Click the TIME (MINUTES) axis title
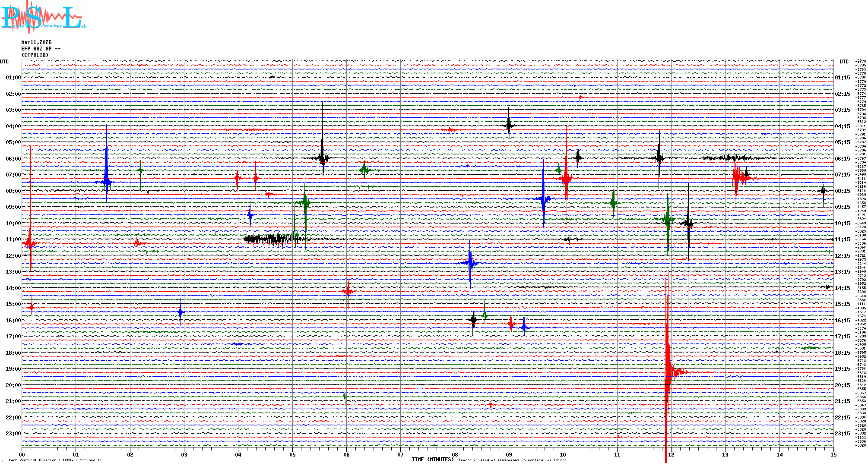The width and height of the screenshot is (868, 466). click(x=432, y=460)
